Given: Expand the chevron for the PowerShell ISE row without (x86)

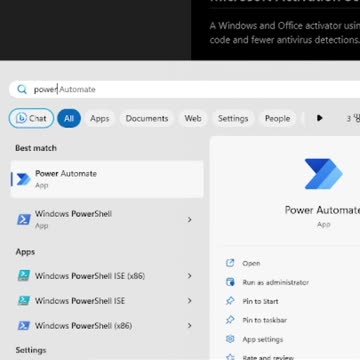Looking at the screenshot, I should 190,301.
